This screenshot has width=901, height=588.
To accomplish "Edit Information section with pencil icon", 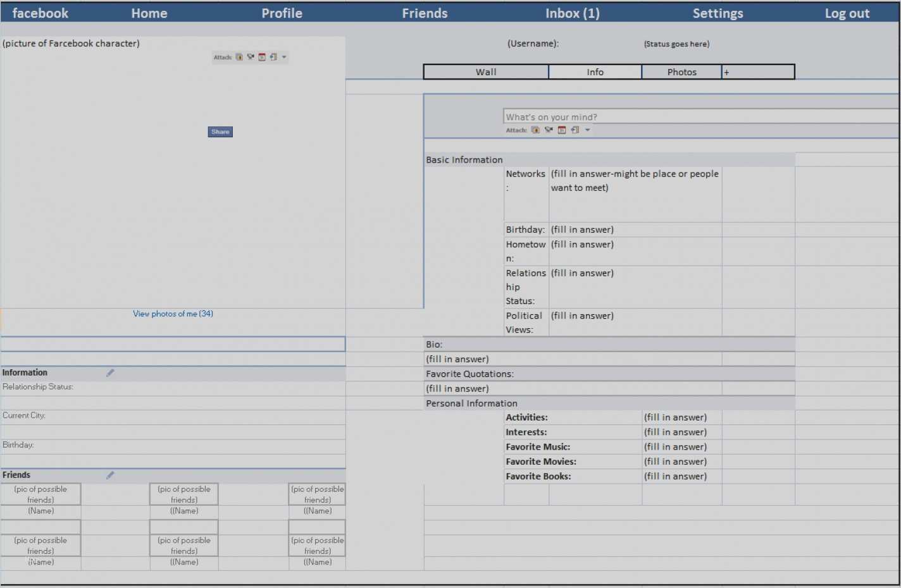I will [x=110, y=373].
